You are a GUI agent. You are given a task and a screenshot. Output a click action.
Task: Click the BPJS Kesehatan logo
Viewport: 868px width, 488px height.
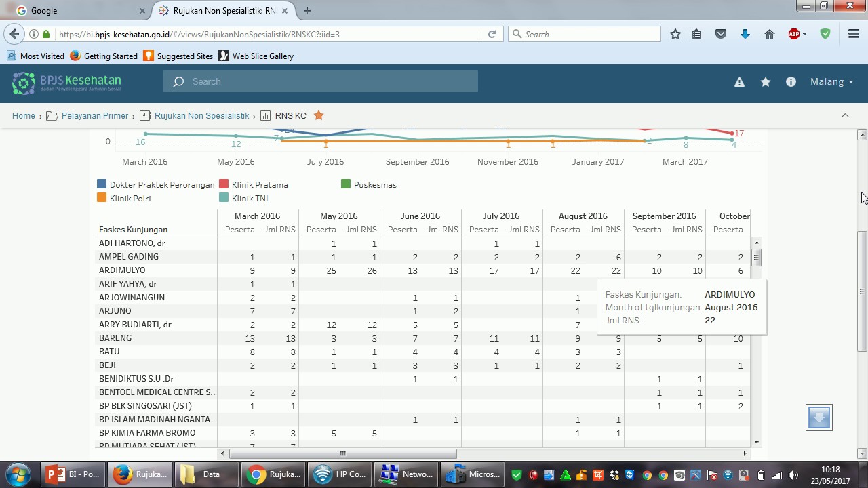[x=66, y=83]
